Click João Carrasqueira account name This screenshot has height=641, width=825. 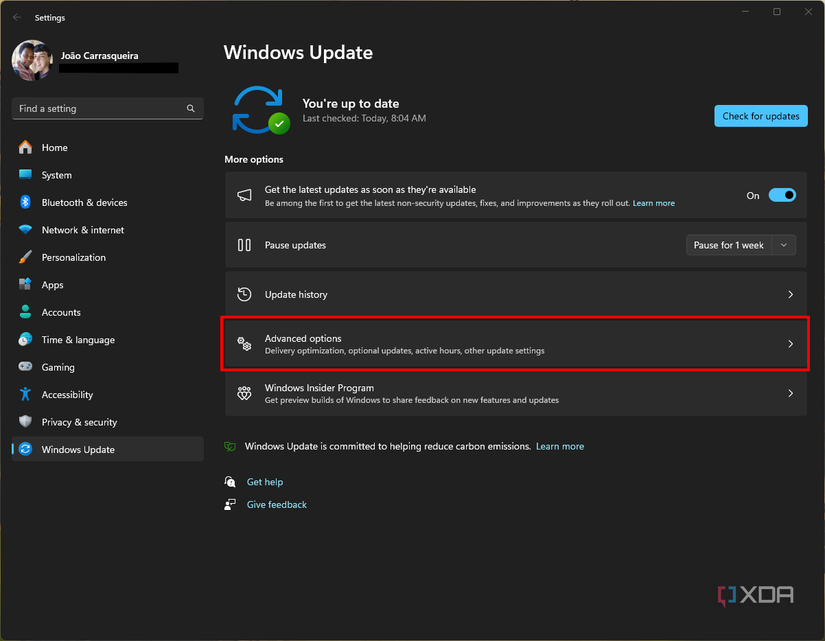tap(99, 55)
